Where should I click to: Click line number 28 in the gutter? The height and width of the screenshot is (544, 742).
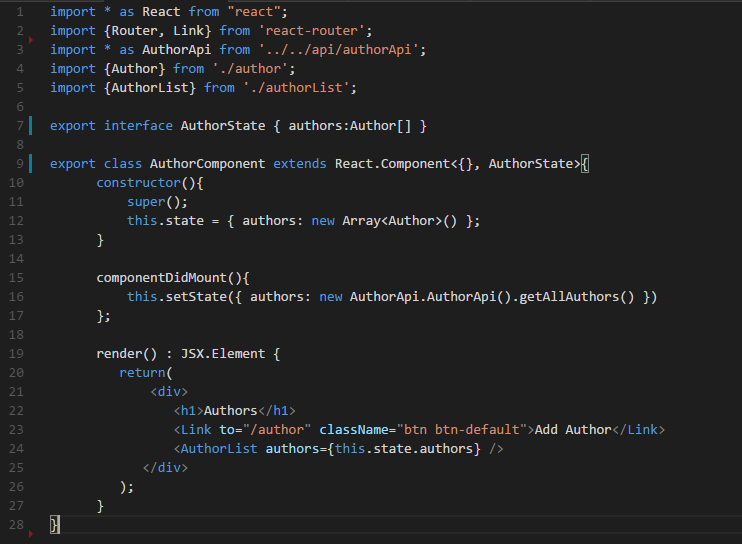coord(16,525)
